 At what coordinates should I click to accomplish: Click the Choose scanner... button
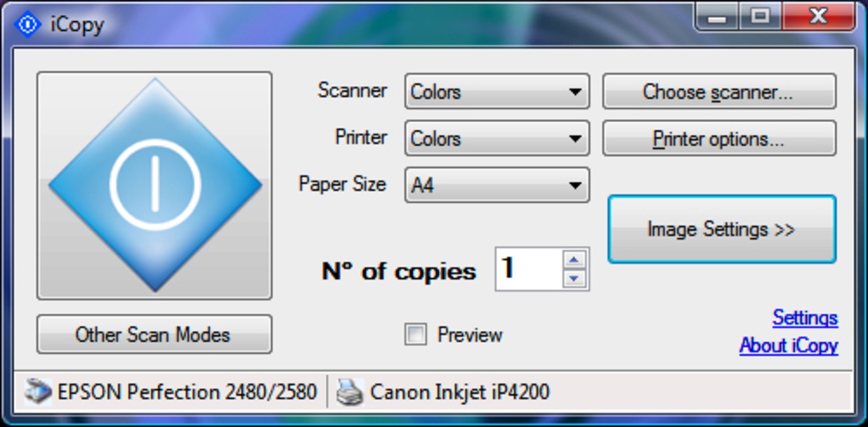(719, 92)
